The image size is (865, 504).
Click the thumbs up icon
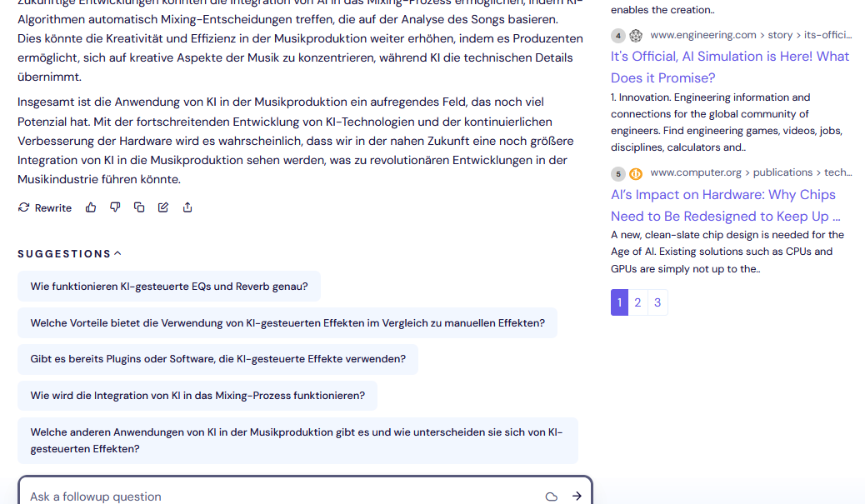click(91, 207)
